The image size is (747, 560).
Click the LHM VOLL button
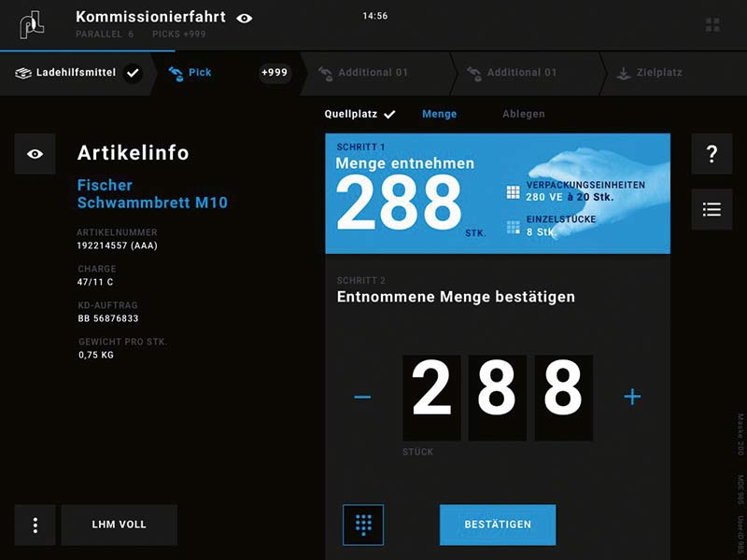[120, 525]
